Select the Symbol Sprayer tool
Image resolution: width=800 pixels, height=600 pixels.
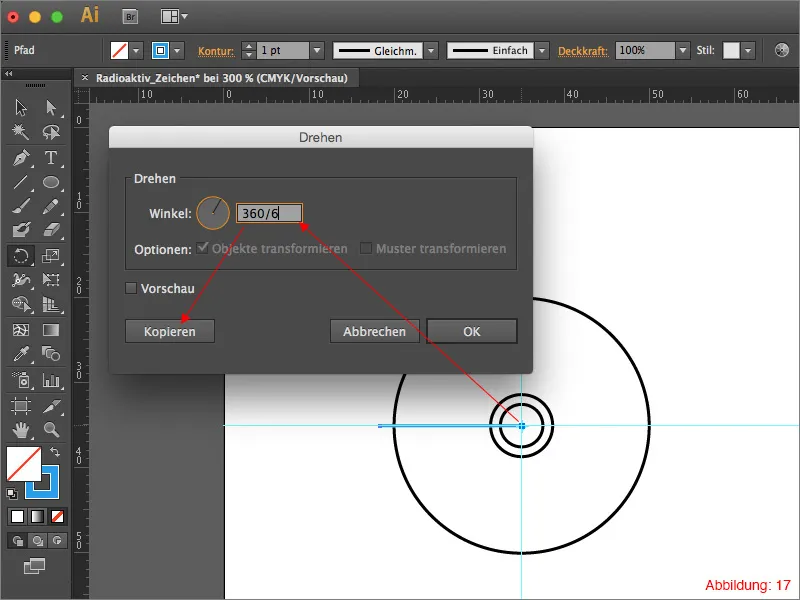click(21, 380)
